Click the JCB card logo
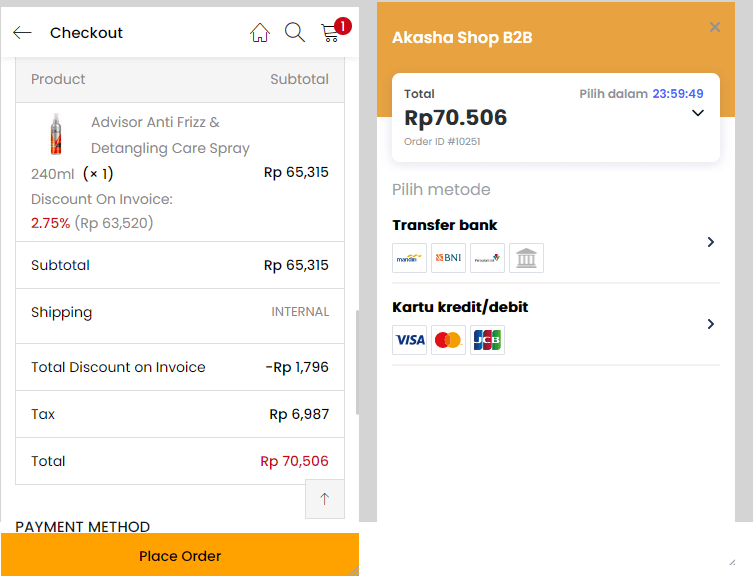This screenshot has height=576, width=753. tap(487, 340)
